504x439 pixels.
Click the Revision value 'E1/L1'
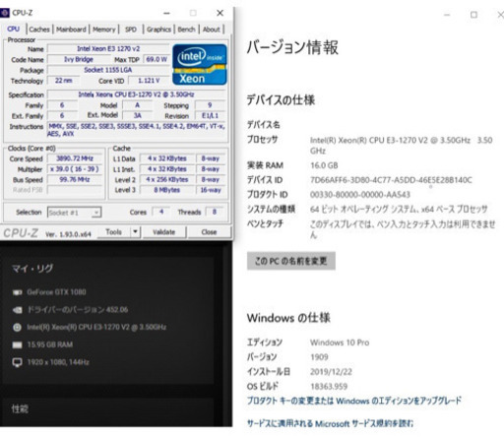tap(210, 116)
